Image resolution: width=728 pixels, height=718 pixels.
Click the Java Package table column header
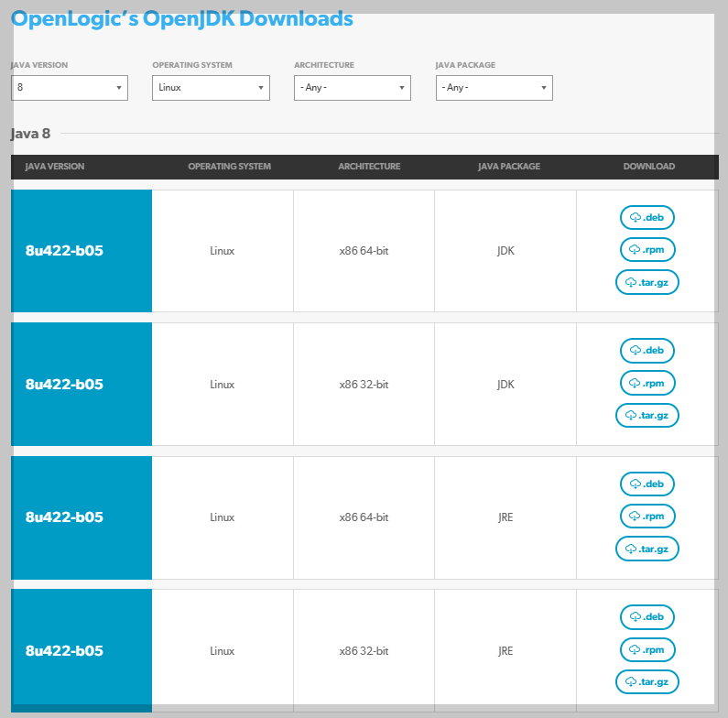click(x=509, y=167)
